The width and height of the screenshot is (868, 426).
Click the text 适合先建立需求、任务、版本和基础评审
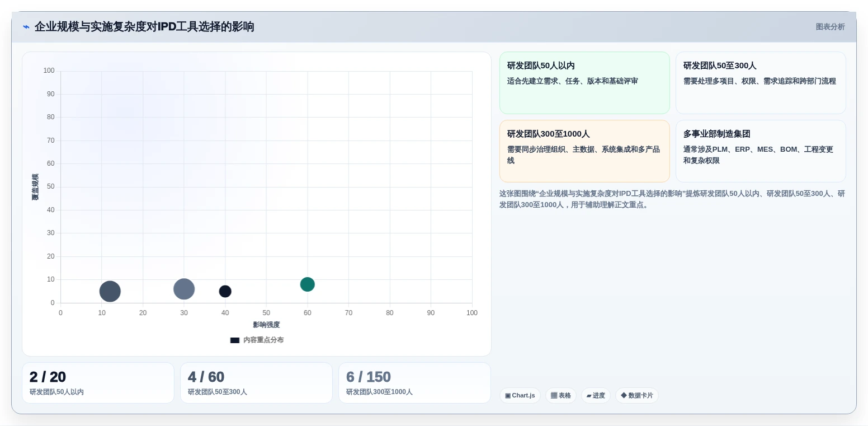(x=573, y=81)
